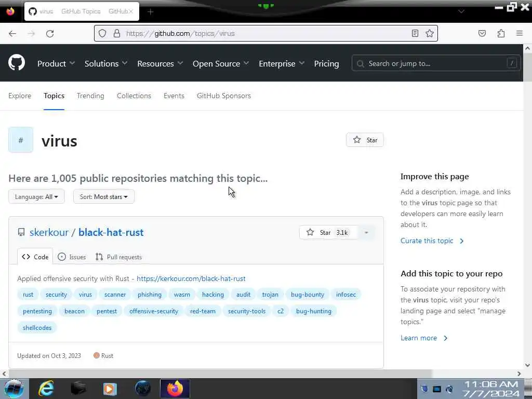Click the repository icon beside skerkour
The image size is (532, 399).
tap(21, 232)
